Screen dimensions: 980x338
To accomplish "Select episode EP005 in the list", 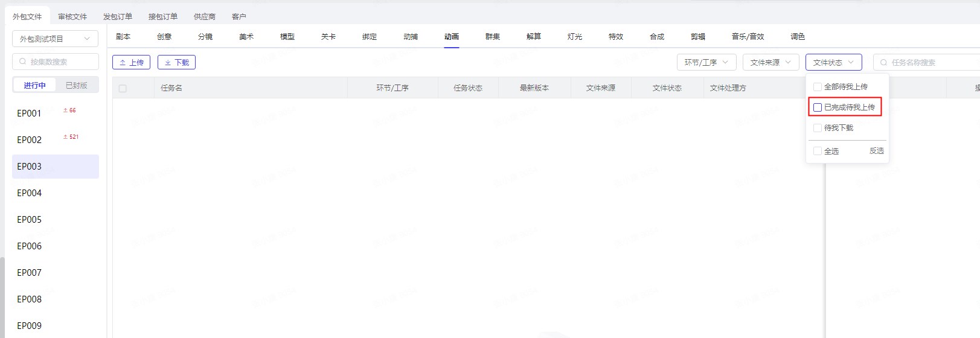I will [30, 220].
